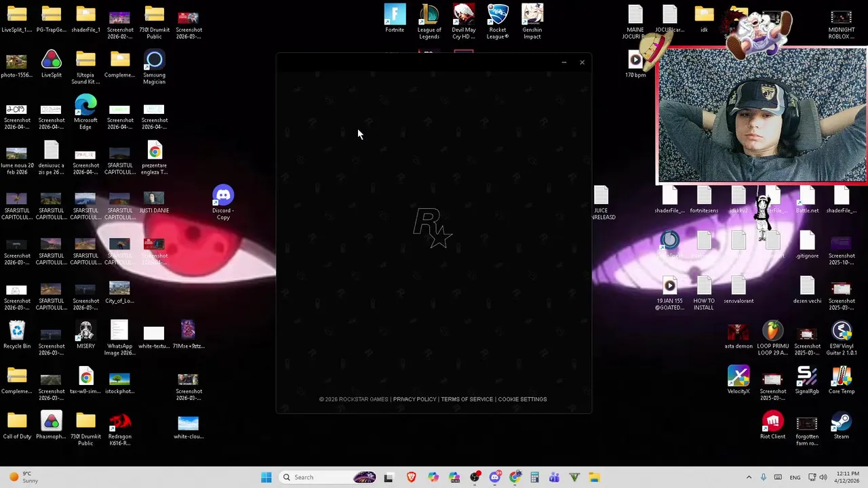868x488 pixels.
Task: Select the City_of_Lo... image file
Action: [119, 290]
